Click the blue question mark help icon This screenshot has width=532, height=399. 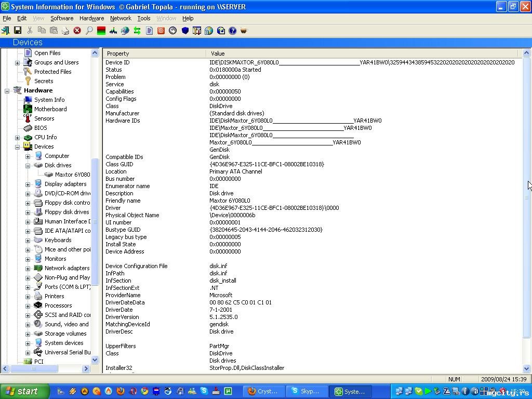click(233, 31)
